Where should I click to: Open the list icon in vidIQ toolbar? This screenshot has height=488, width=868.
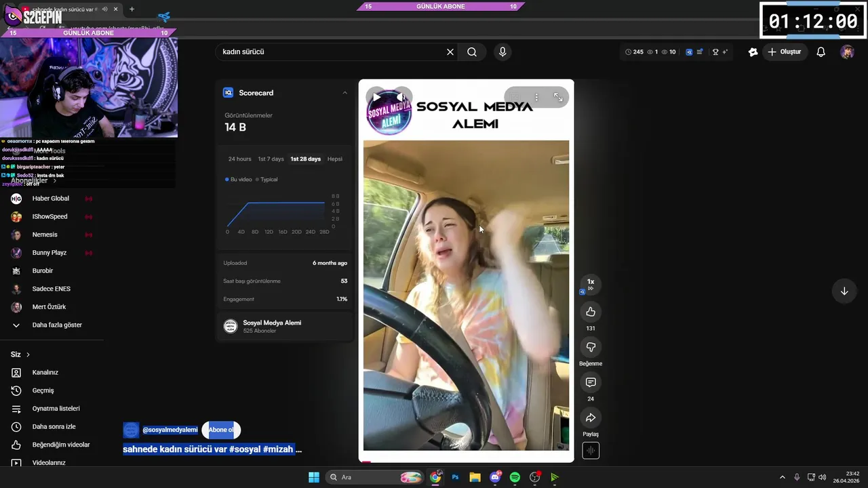[699, 52]
